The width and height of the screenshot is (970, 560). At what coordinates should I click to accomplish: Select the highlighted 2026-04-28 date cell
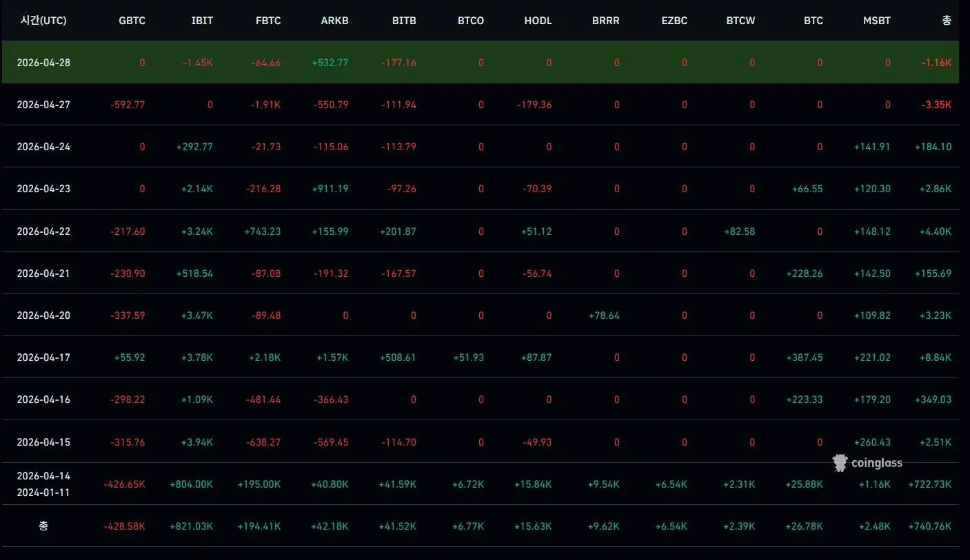[43, 63]
